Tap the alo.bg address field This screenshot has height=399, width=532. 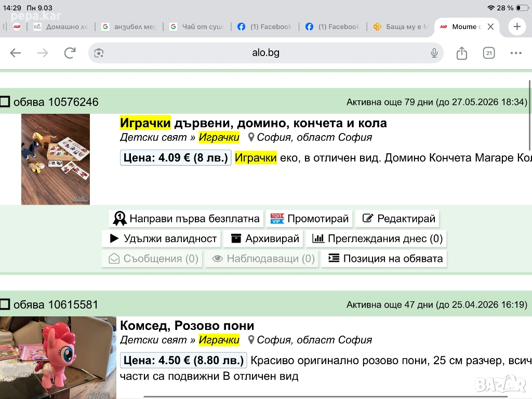[x=265, y=53]
